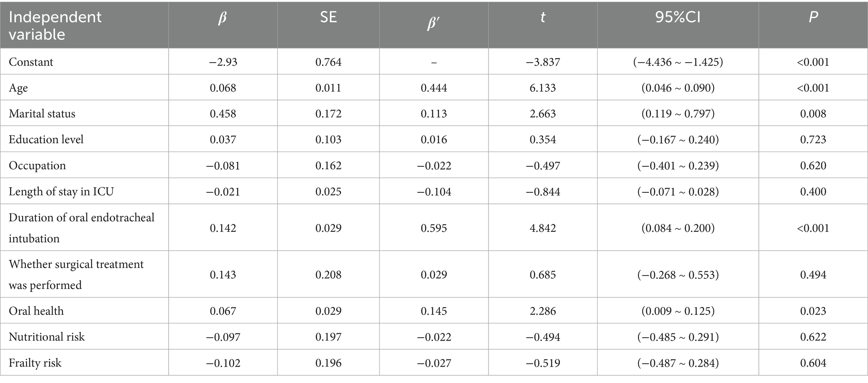This screenshot has width=868, height=383.
Task: Select the "Nutritional risk" row label
Action: (47, 337)
